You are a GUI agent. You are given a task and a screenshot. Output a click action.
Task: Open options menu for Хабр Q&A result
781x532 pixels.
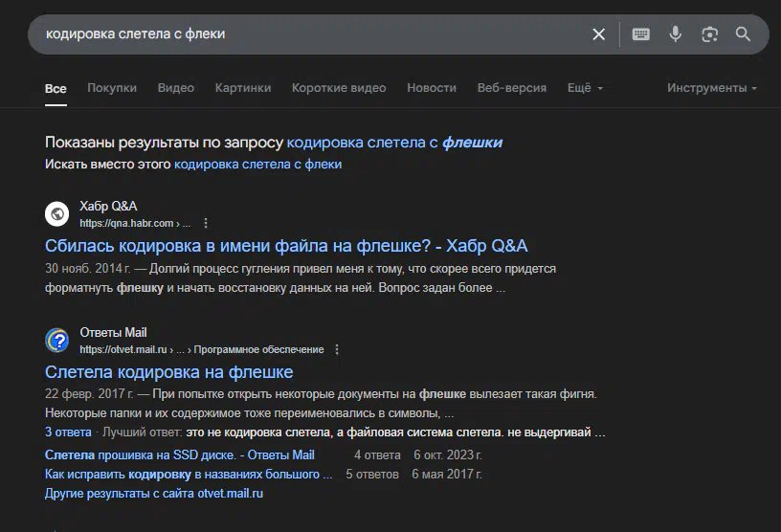point(206,223)
